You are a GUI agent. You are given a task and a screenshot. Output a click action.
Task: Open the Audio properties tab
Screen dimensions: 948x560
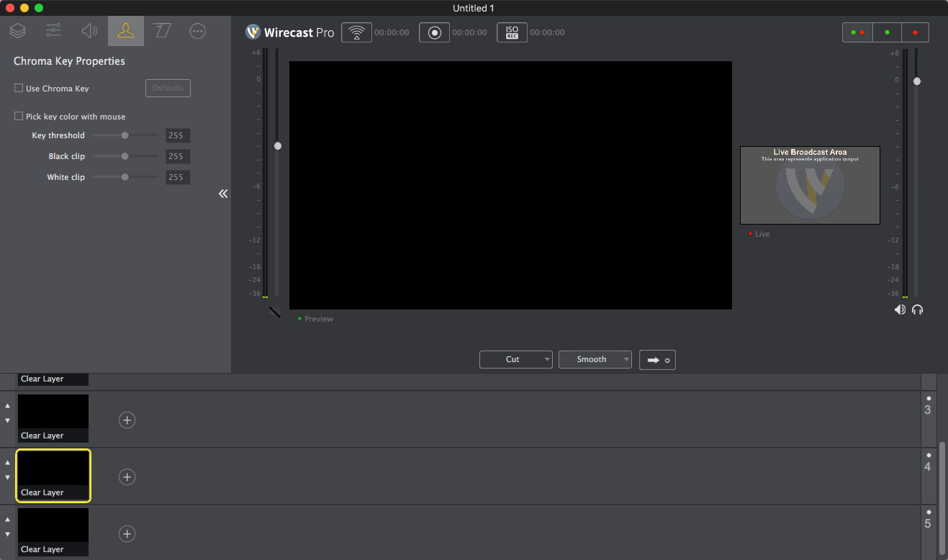pos(90,31)
